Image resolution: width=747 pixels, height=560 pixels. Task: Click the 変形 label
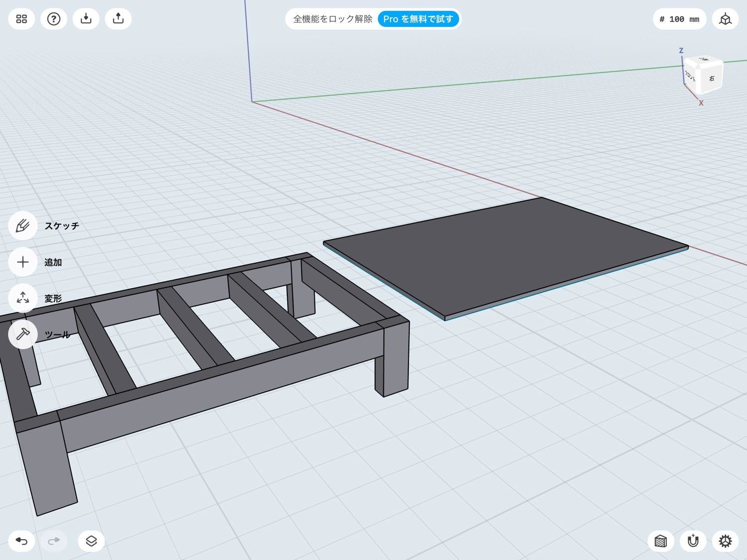coord(53,298)
